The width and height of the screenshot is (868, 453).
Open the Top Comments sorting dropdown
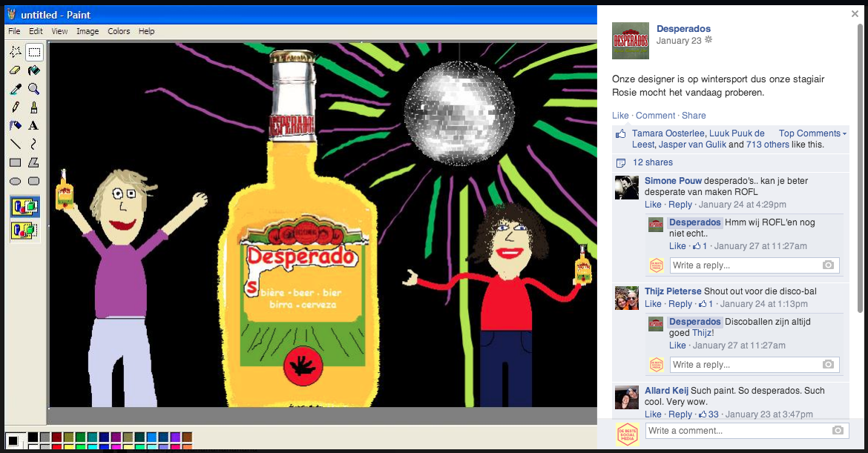point(812,133)
